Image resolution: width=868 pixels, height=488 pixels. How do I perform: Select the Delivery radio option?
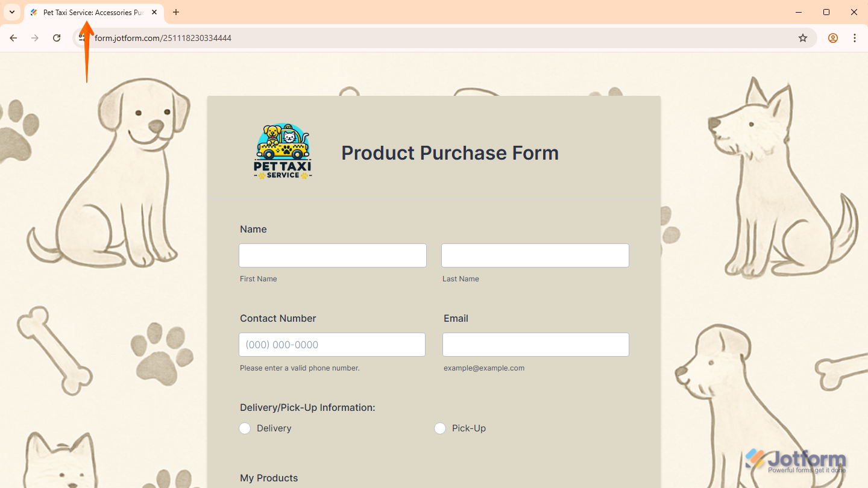pyautogui.click(x=245, y=428)
